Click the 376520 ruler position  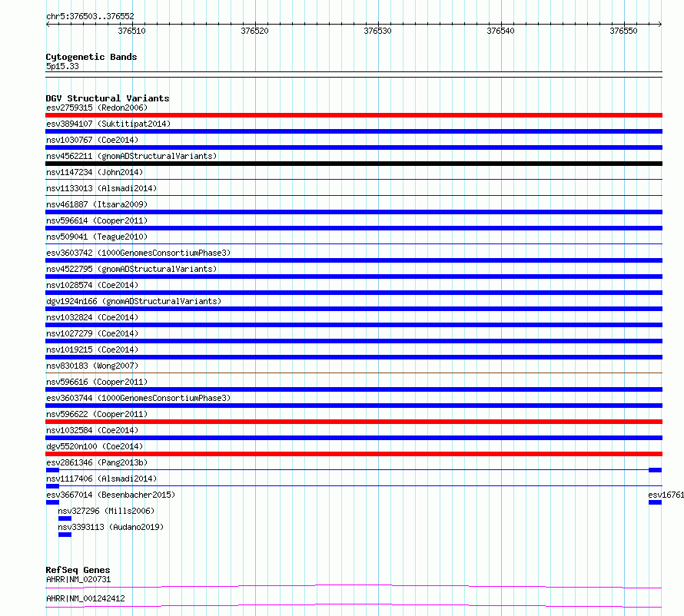(x=254, y=31)
